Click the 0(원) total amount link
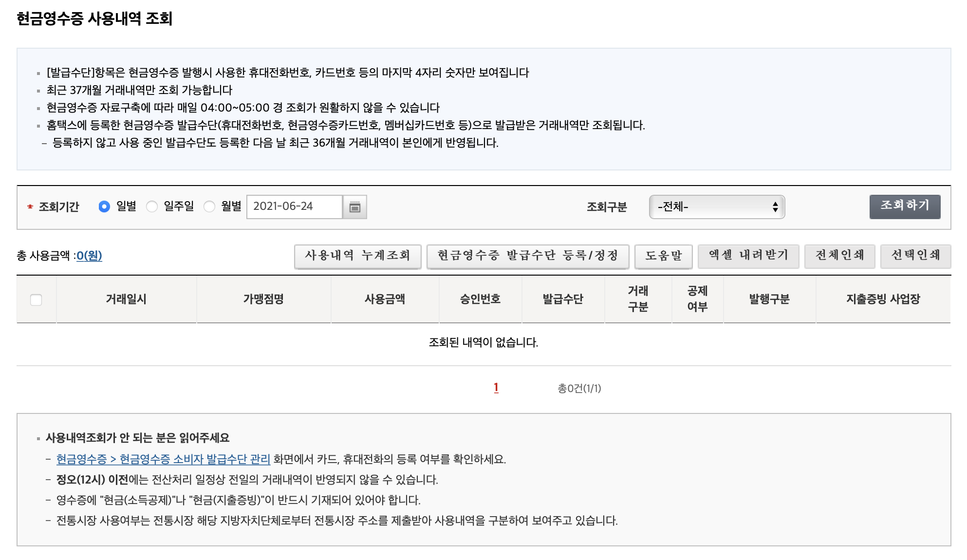The height and width of the screenshot is (560, 967). tap(89, 256)
